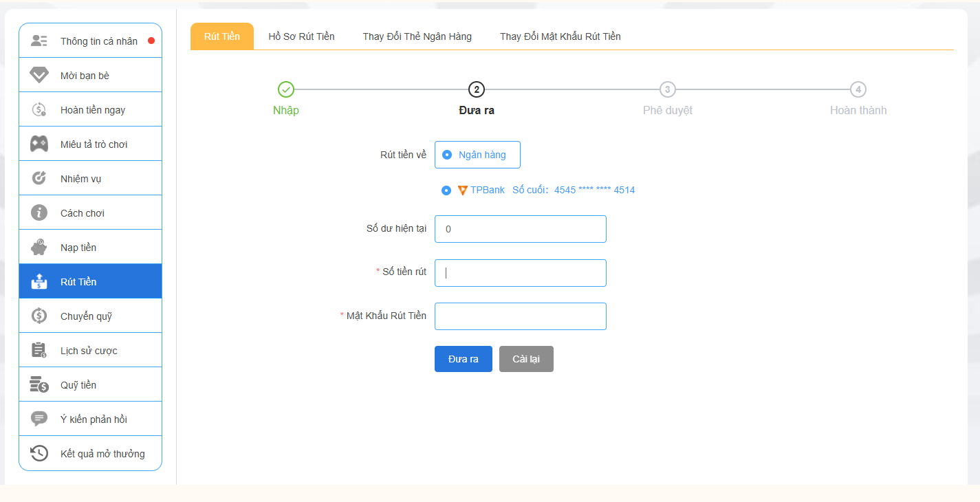Select the Thông tin cá nhân profile icon
The image size is (980, 502).
click(39, 39)
